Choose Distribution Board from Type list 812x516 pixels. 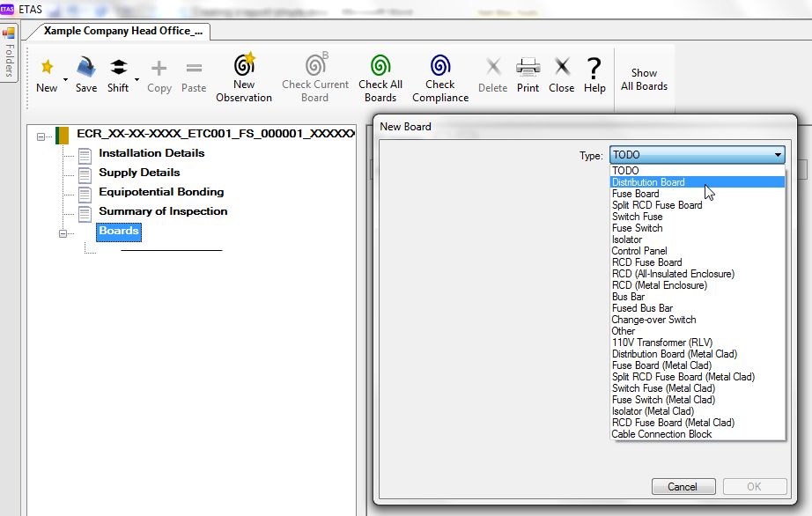point(698,182)
